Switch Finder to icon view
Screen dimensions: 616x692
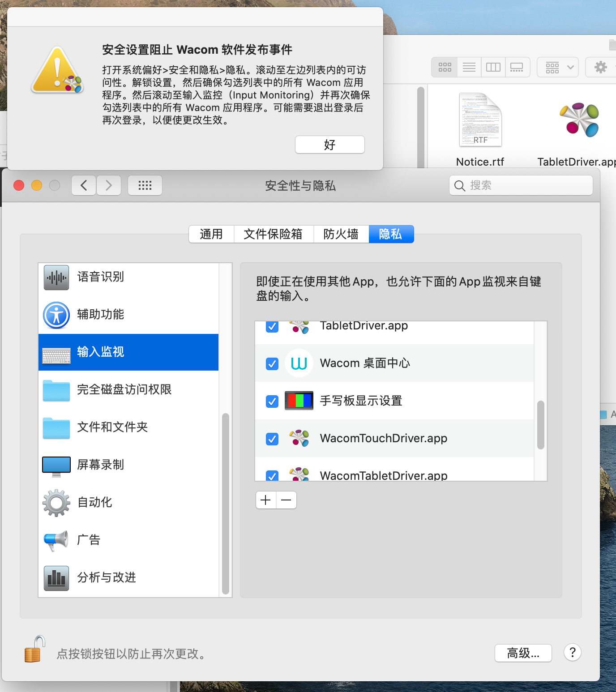(445, 67)
